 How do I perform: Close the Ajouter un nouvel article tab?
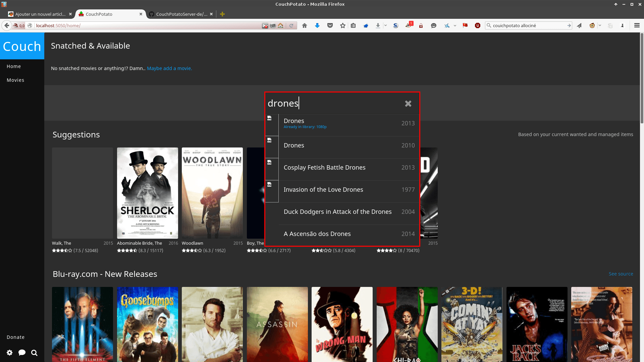[x=70, y=14]
